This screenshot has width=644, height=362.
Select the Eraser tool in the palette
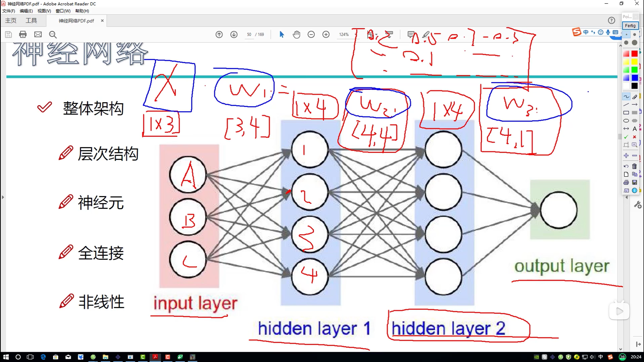tap(634, 97)
